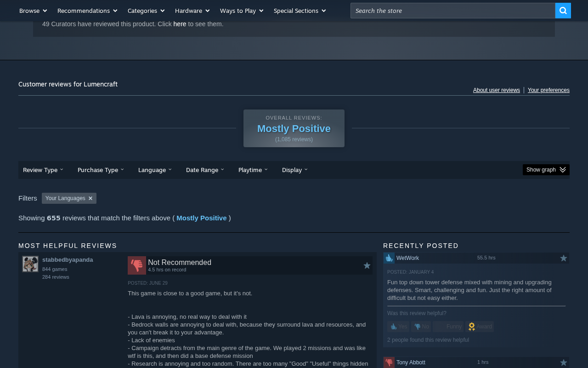Click the star icon on stabbedbyapanda's review
This screenshot has height=368, width=588.
(367, 265)
